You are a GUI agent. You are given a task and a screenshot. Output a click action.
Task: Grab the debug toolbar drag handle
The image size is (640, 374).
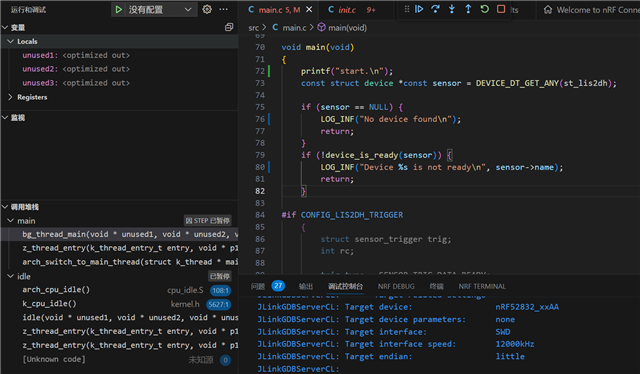[x=407, y=9]
